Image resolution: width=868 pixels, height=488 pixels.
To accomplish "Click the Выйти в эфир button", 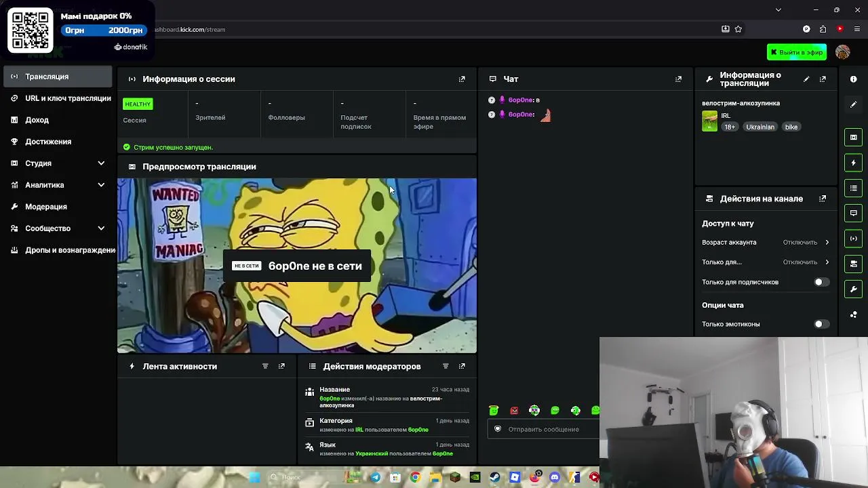I will click(x=797, y=52).
